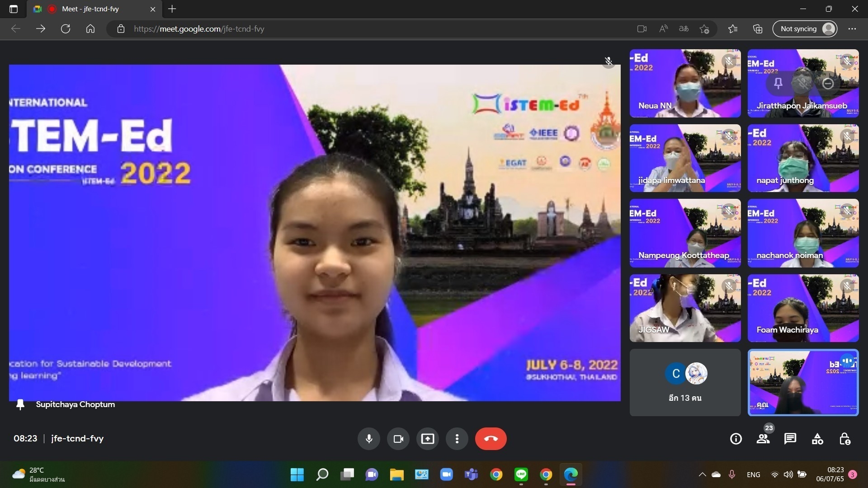Screen dimensions: 868x488
Task: Open the clock and date 06/07/65
Action: pos(830,474)
